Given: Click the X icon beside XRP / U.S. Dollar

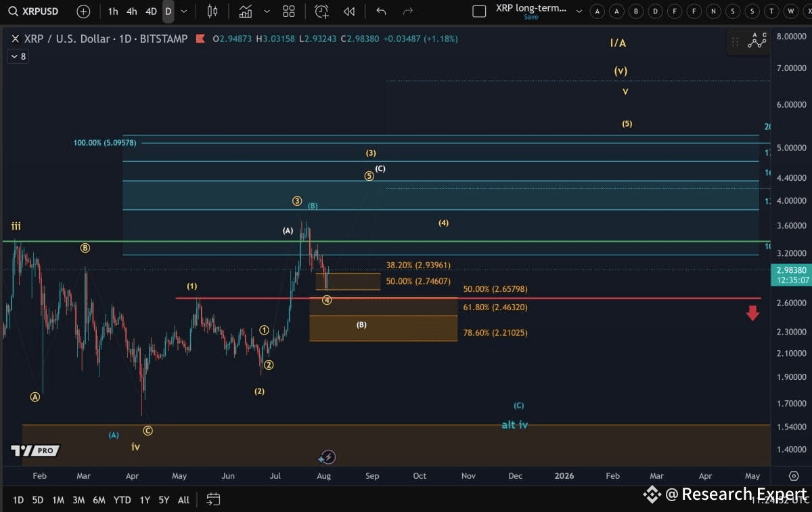Looking at the screenshot, I should pos(15,39).
